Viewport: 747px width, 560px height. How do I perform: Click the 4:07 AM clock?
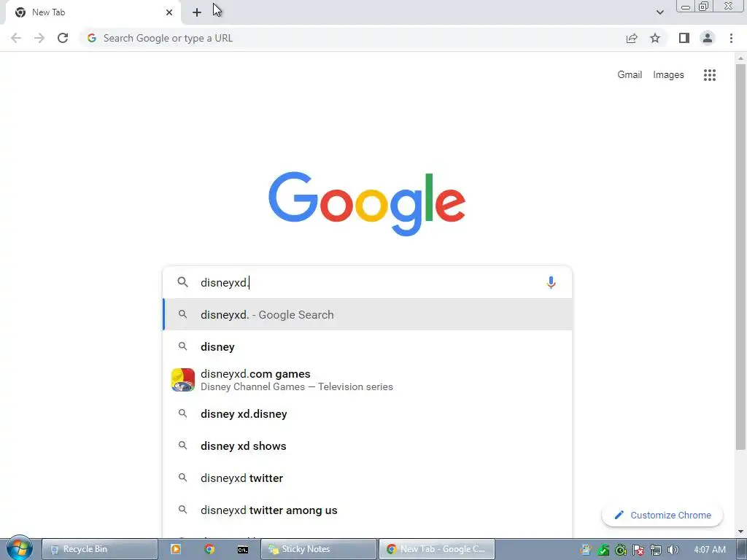click(709, 550)
